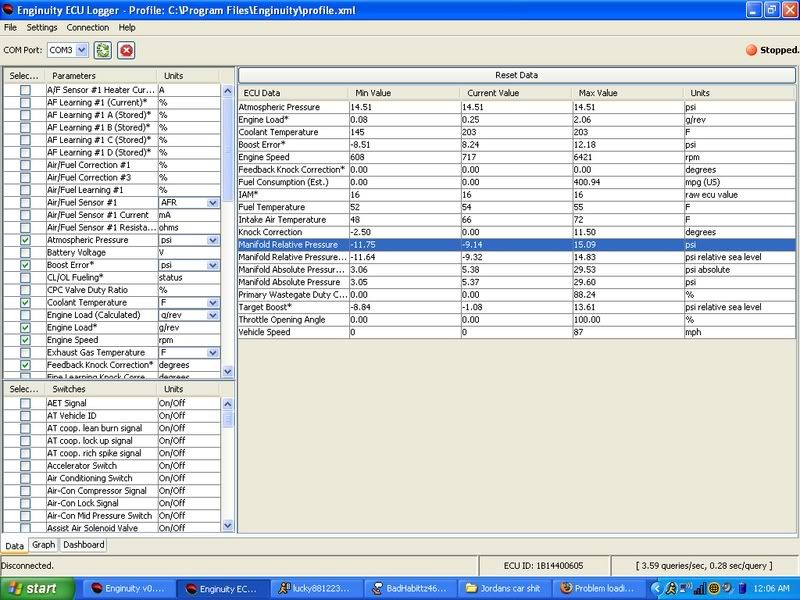The width and height of the screenshot is (800, 600).
Task: Open the Exhaust Gas Temperature units dropdown
Action: coord(213,353)
